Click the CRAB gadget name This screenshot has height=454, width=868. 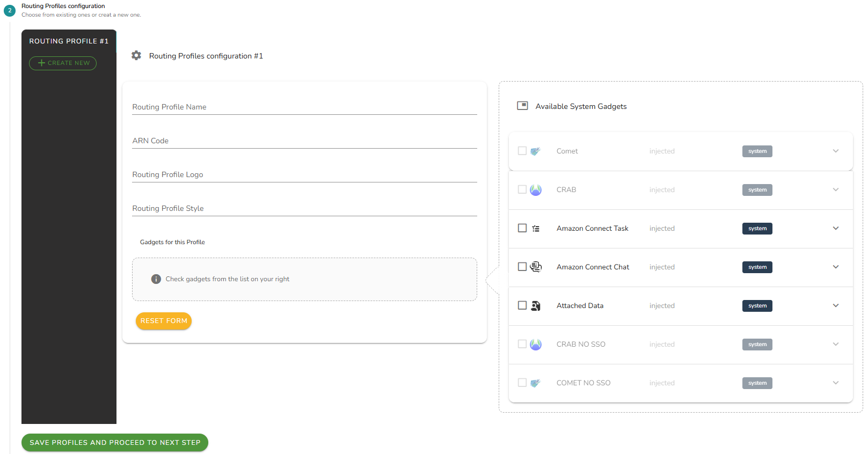click(x=566, y=189)
